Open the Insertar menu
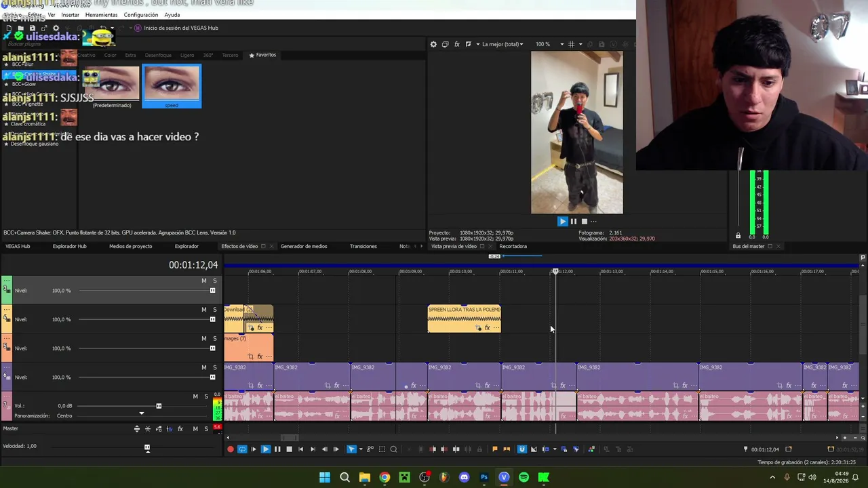 70,15
